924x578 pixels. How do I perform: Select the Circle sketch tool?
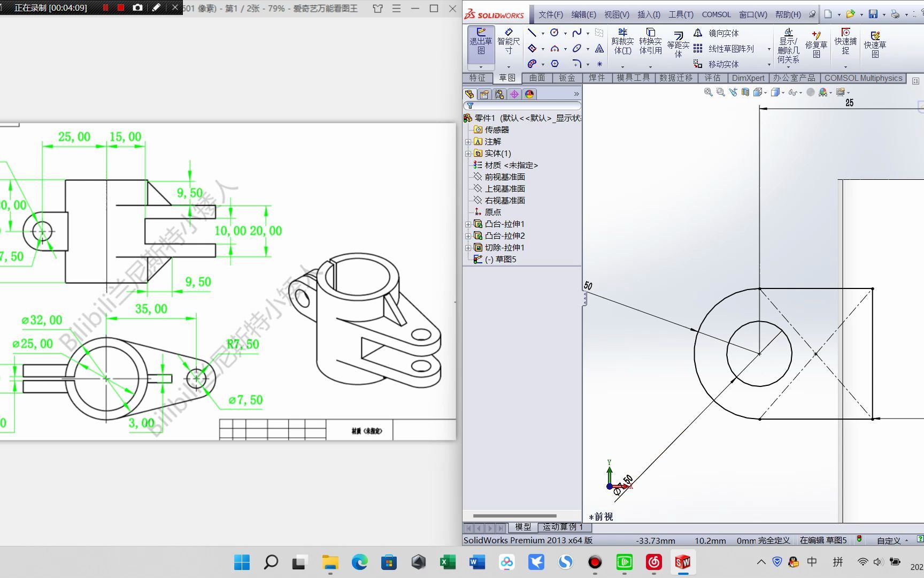(x=554, y=33)
